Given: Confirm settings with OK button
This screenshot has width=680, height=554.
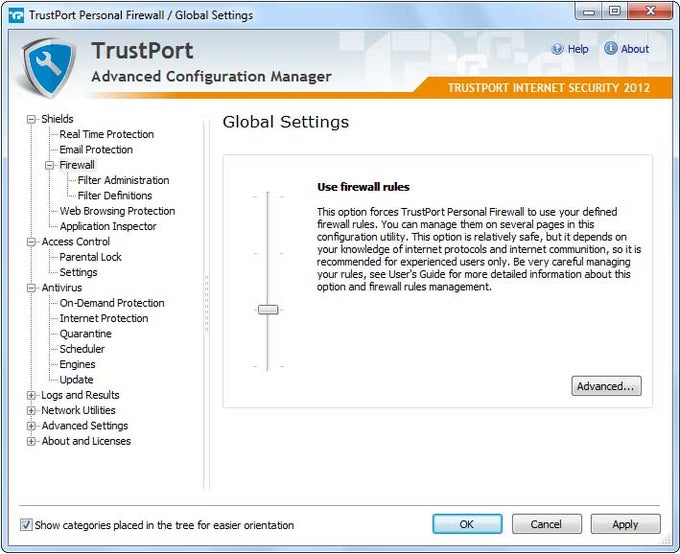Looking at the screenshot, I should pyautogui.click(x=467, y=524).
